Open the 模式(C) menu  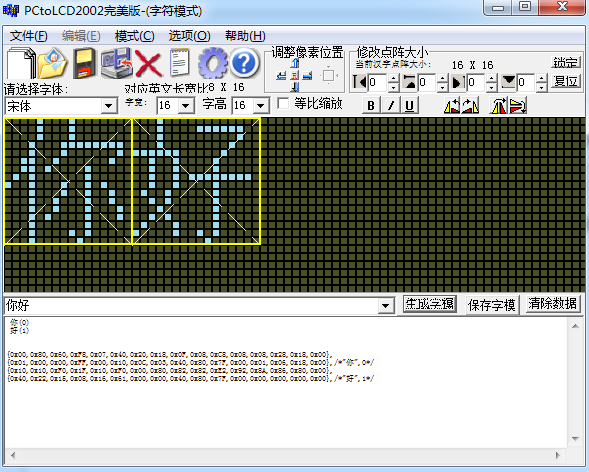[134, 36]
